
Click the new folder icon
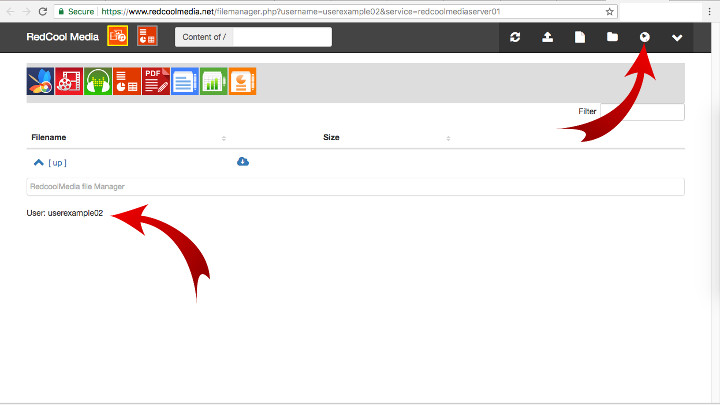(x=612, y=37)
